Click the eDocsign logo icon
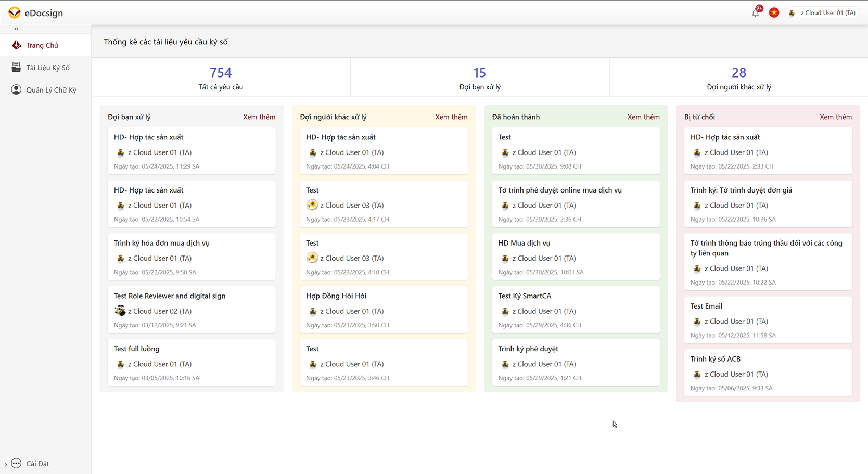Viewport: 868px width, 474px height. 14,13
